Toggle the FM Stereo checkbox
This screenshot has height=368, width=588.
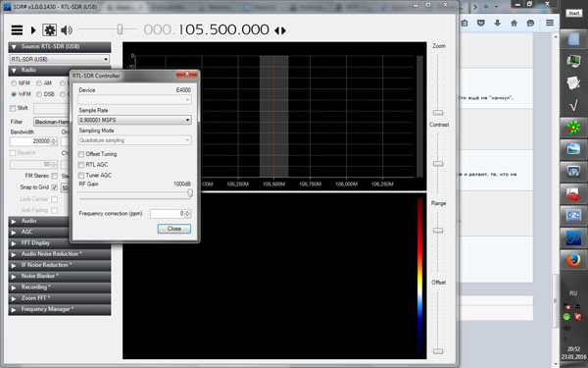tap(55, 176)
